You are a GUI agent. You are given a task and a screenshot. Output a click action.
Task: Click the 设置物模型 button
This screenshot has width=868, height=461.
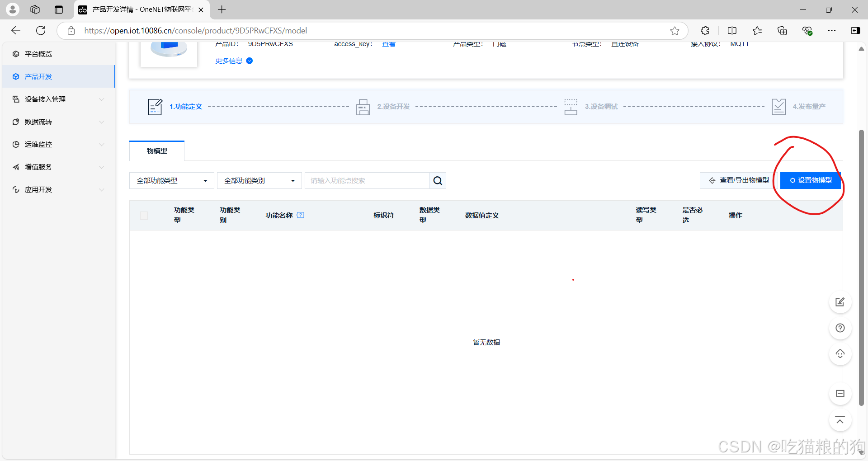click(810, 180)
